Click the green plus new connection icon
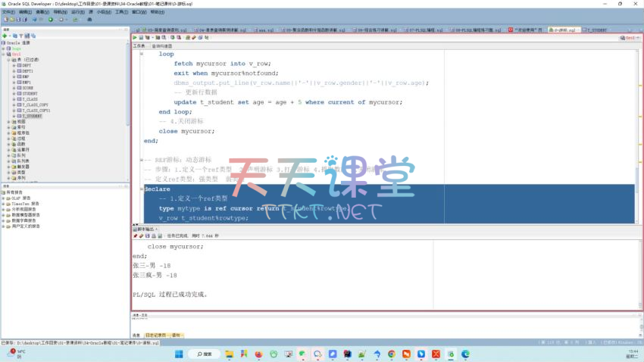This screenshot has width=644, height=362. [x=5, y=36]
